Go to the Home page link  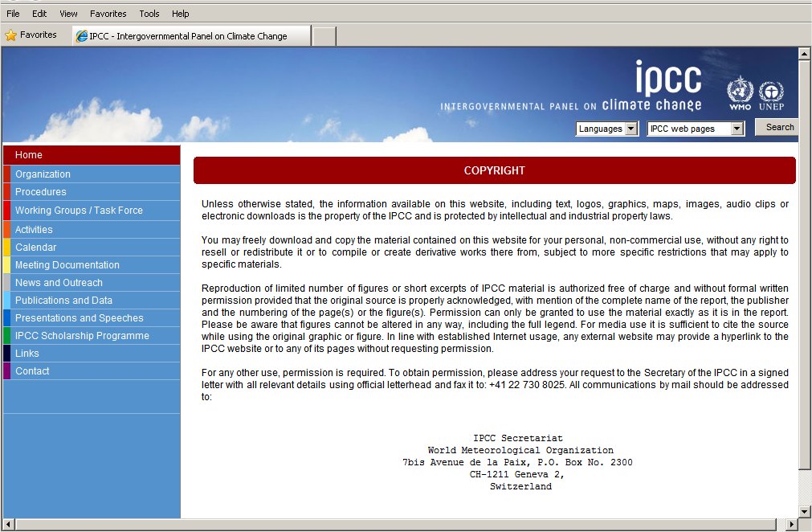tap(92, 155)
